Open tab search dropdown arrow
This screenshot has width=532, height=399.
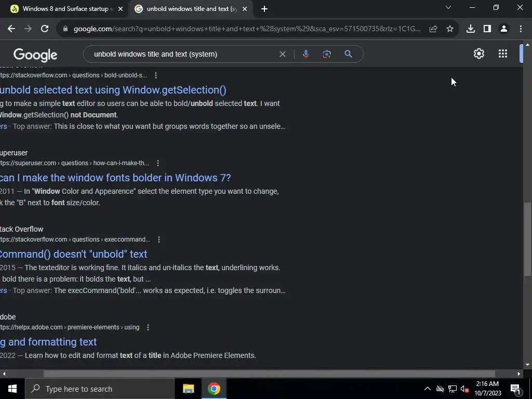coord(448,7)
